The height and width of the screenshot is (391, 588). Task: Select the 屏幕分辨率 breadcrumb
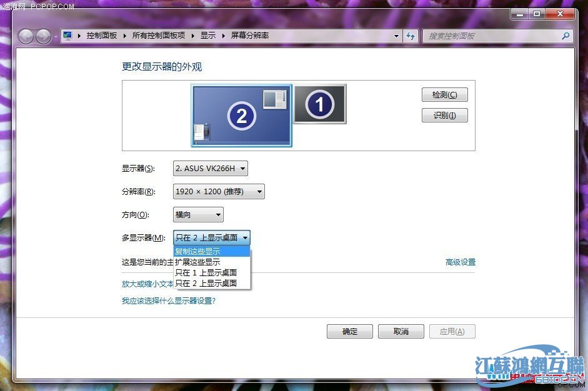(250, 36)
